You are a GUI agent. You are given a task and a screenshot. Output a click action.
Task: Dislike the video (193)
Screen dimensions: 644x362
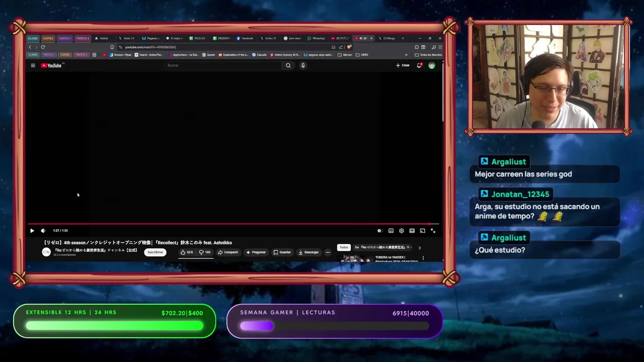205,252
